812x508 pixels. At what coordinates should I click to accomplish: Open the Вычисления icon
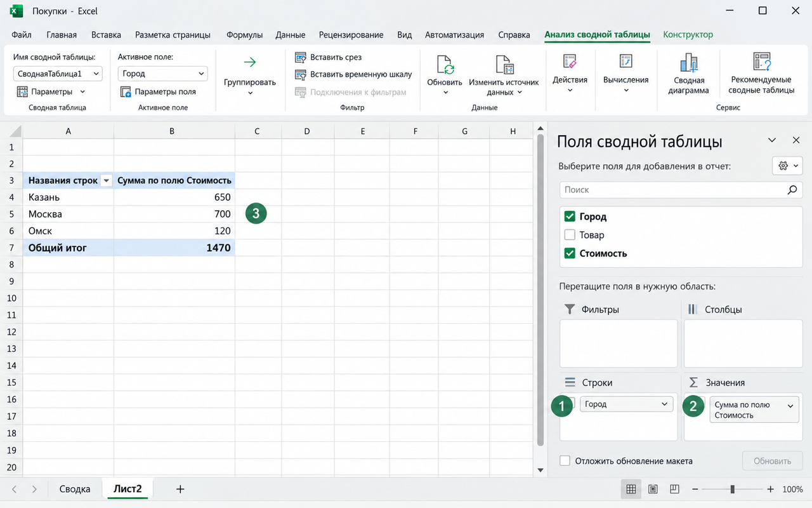(625, 62)
